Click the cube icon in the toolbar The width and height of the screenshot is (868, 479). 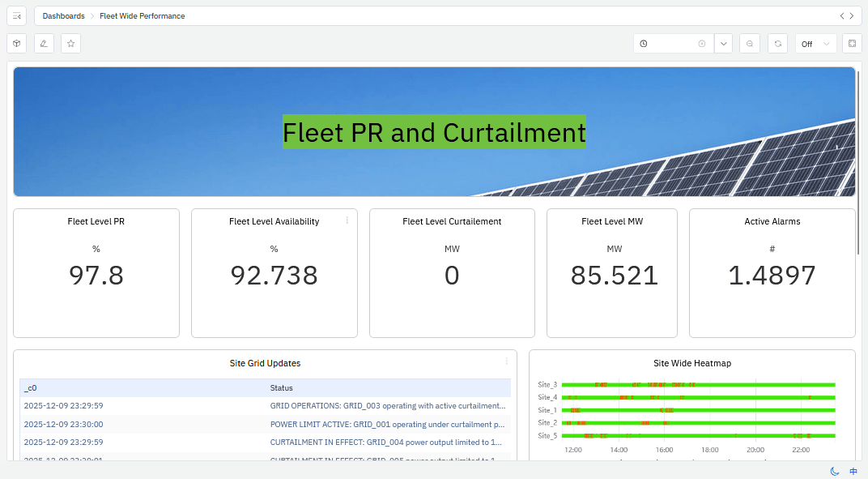pyautogui.click(x=17, y=44)
